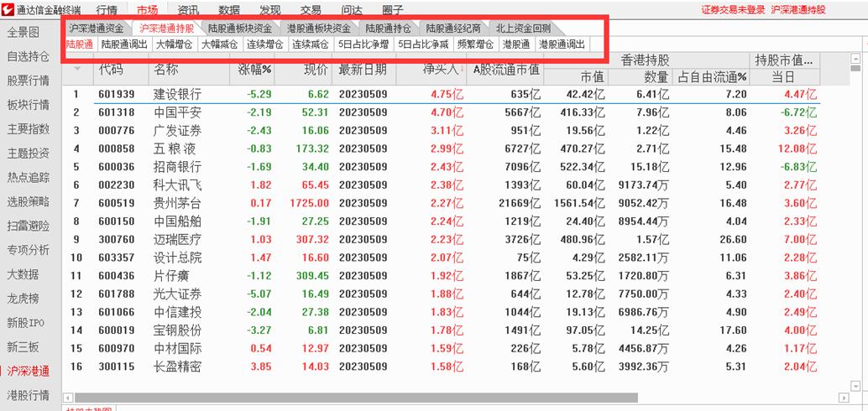
Task: Open 股票行情 in sidebar
Action: [28, 81]
